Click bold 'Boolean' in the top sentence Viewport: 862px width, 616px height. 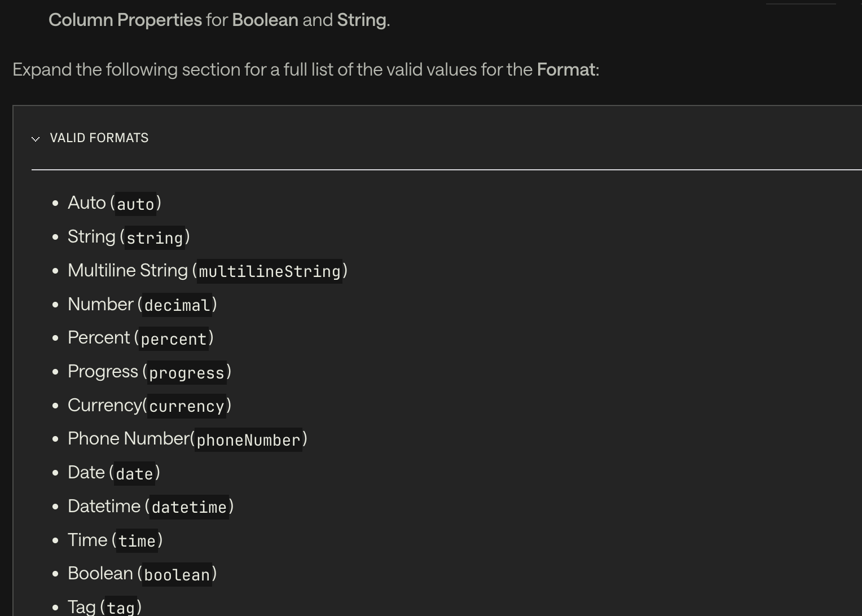265,20
